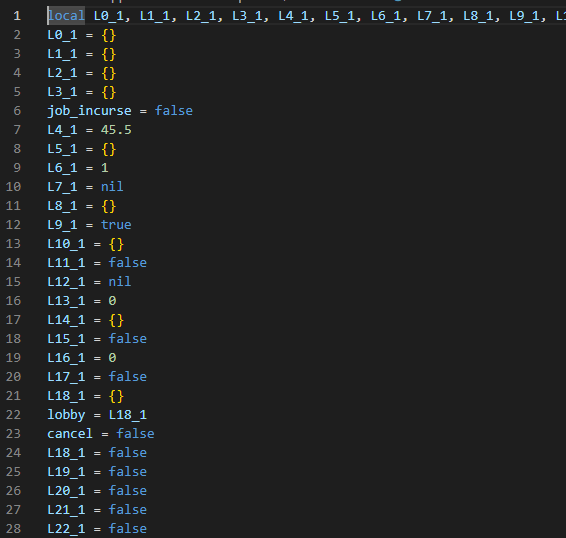Click the 'local' keyword on line 1
566x538 pixels.
[66, 16]
